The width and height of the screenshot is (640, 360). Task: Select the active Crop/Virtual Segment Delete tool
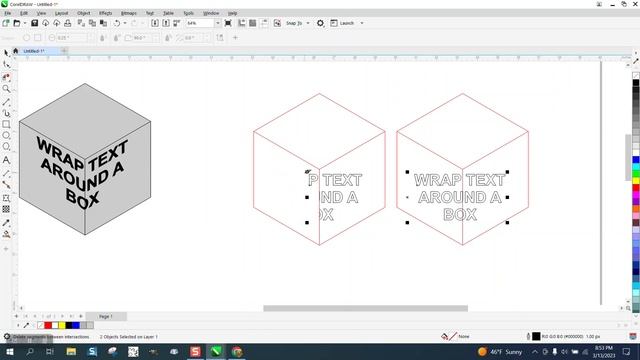[x=6, y=77]
